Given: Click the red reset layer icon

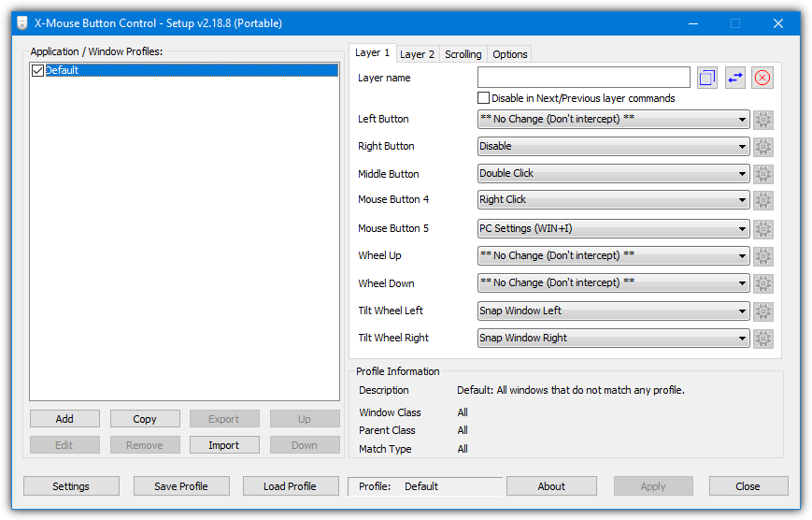Looking at the screenshot, I should 762,78.
